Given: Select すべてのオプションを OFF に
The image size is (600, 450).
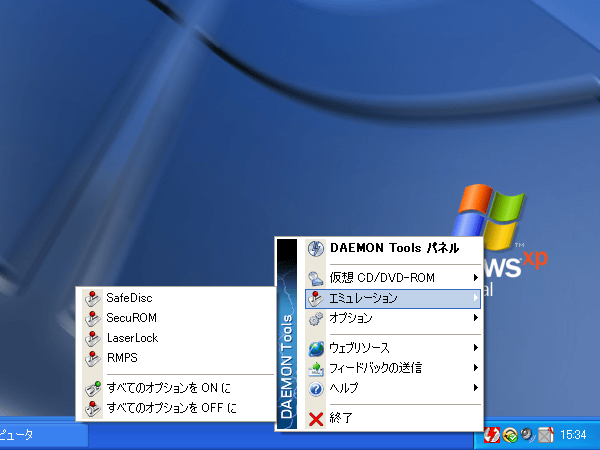Looking at the screenshot, I should 178,408.
